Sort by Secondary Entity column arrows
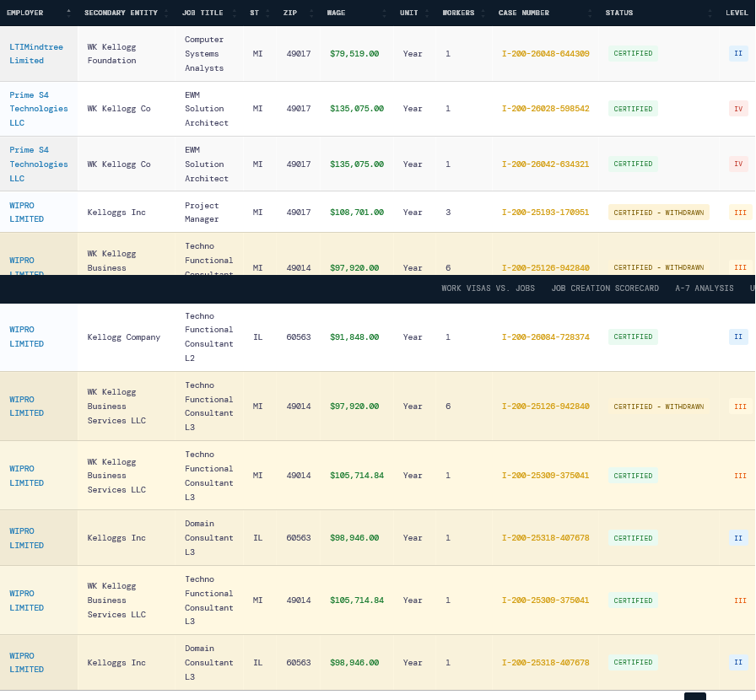 pyautogui.click(x=166, y=13)
